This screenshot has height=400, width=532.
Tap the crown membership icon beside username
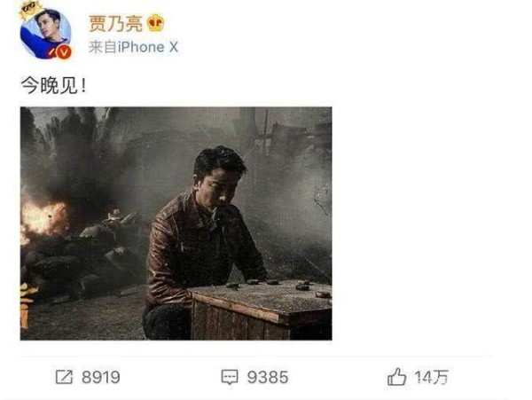pyautogui.click(x=156, y=23)
